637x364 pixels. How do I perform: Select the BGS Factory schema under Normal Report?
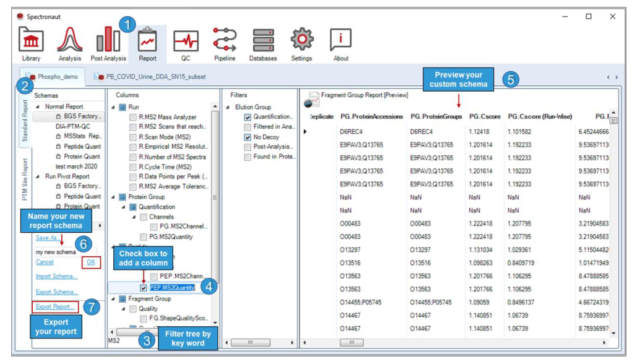(x=69, y=116)
